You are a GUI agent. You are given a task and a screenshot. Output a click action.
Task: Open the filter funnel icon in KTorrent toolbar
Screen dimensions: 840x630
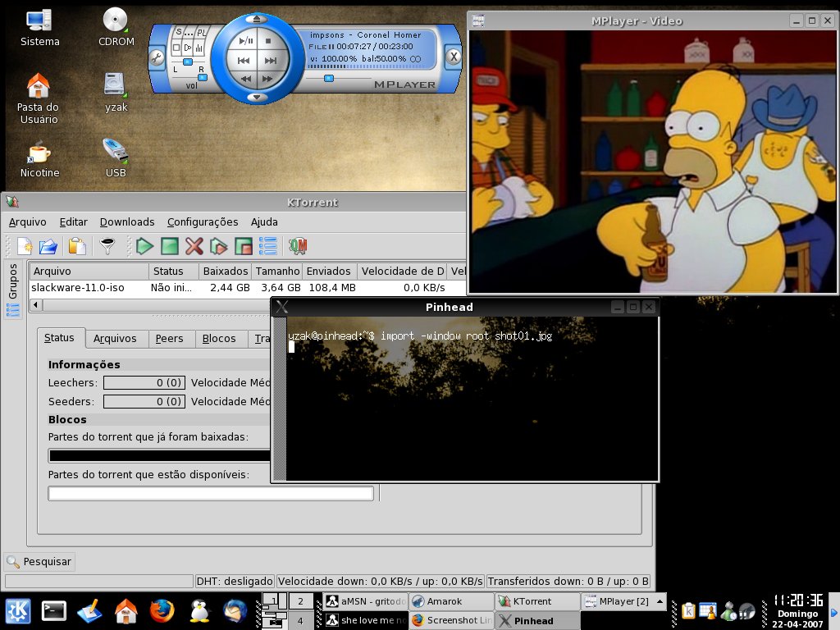107,246
